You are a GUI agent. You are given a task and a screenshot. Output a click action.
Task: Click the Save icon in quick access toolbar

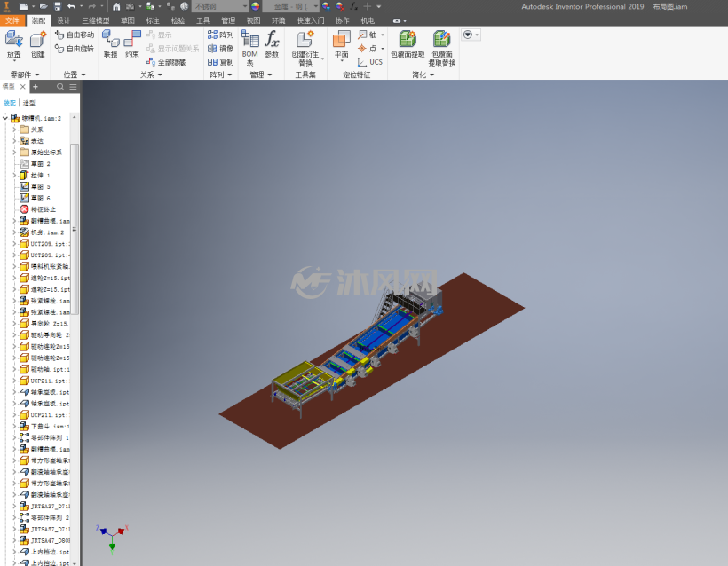coord(58,6)
